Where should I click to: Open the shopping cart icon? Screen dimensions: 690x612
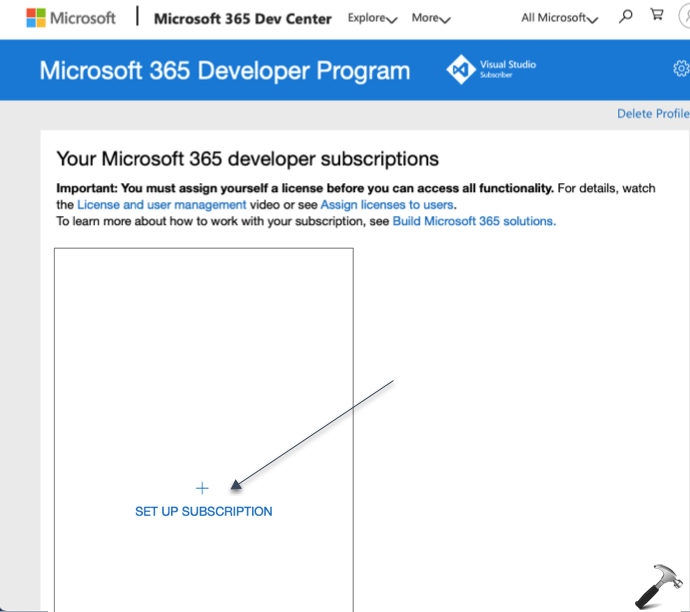(x=657, y=15)
